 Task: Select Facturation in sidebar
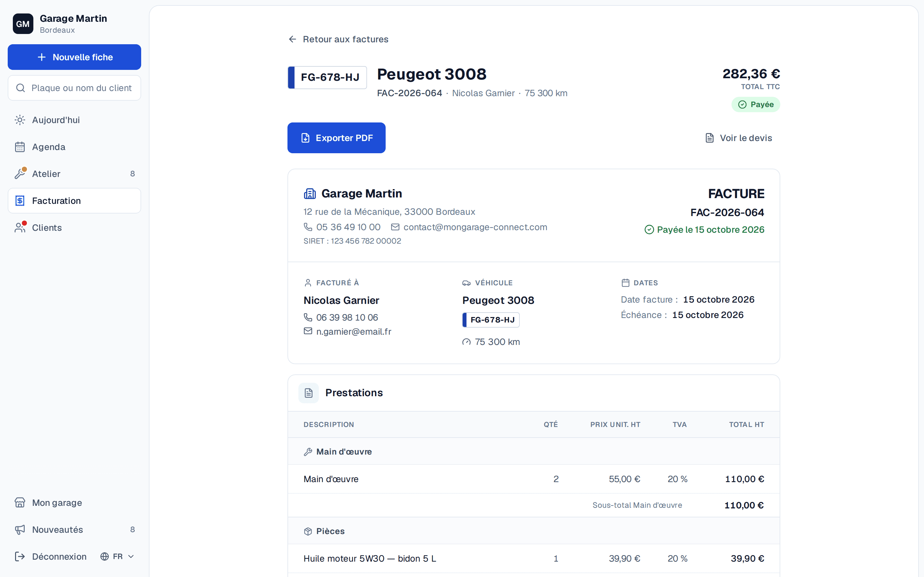(74, 201)
